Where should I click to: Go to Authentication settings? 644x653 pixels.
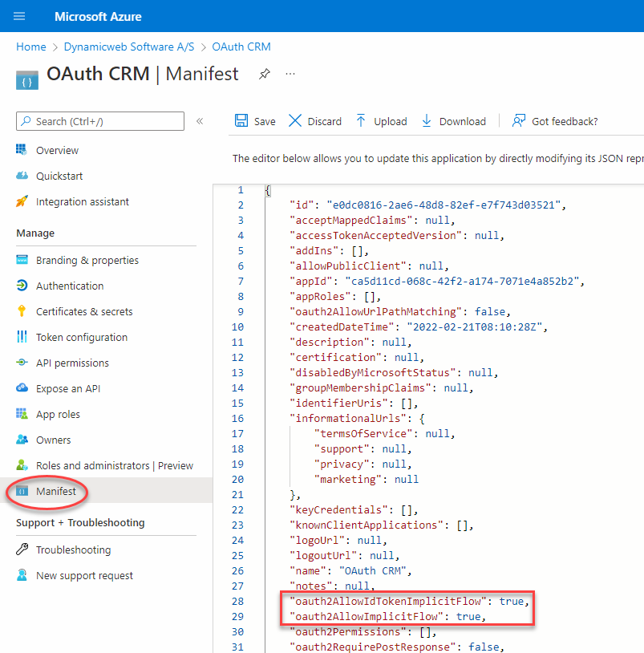click(x=69, y=286)
